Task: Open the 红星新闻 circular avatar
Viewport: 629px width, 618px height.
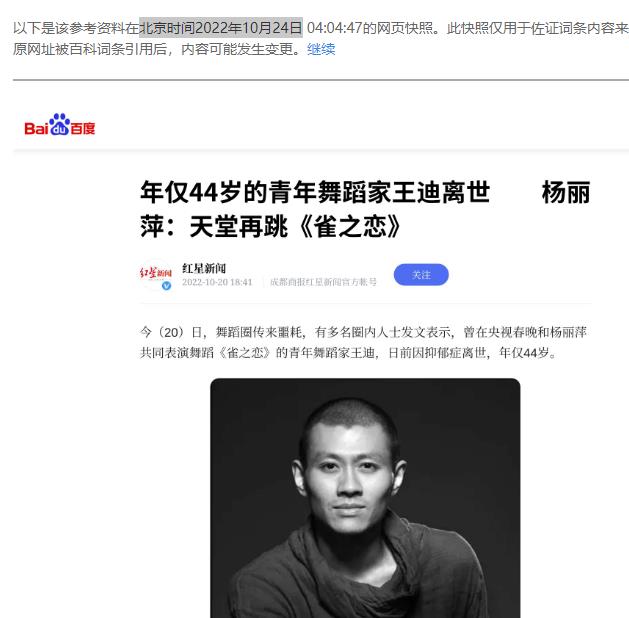Action: point(156,275)
